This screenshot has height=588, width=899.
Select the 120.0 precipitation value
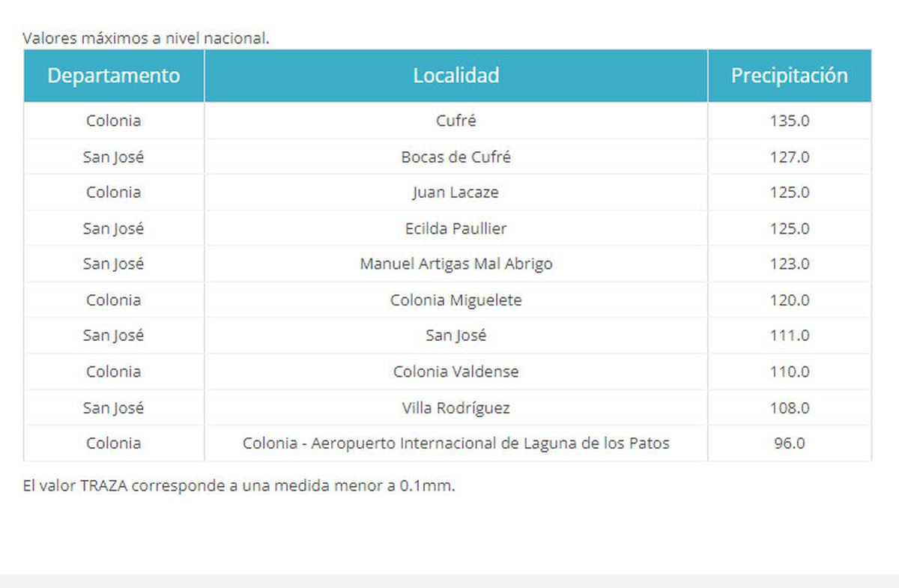[789, 300]
